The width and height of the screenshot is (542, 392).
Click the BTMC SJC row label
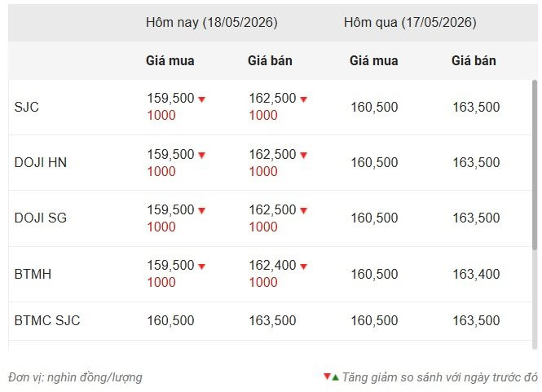pos(47,320)
